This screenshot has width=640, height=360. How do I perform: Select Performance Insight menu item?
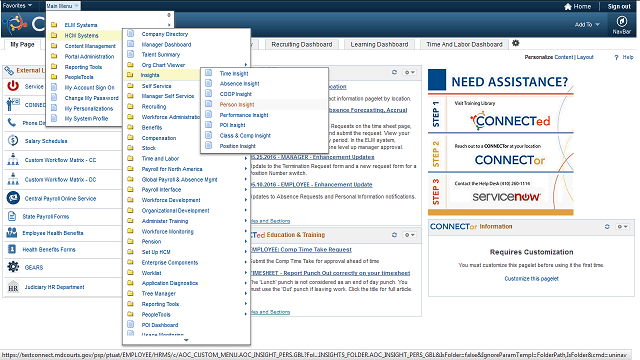244,115
